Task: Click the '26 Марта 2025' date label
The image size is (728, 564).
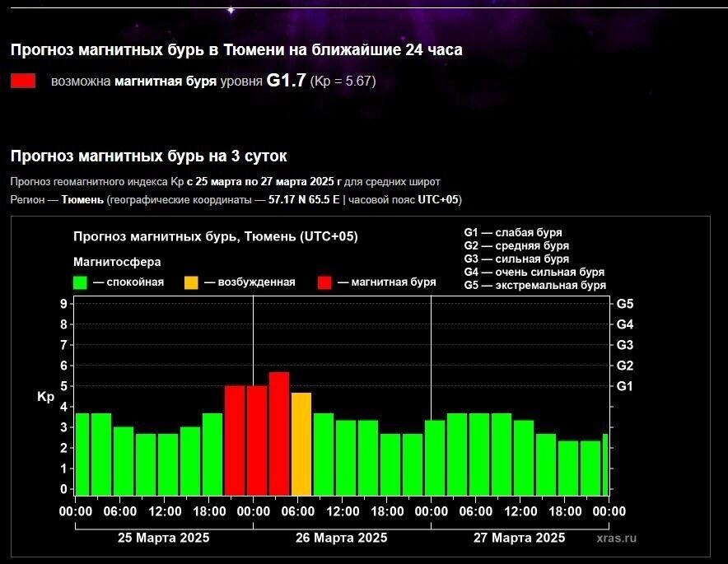Action: (x=341, y=538)
